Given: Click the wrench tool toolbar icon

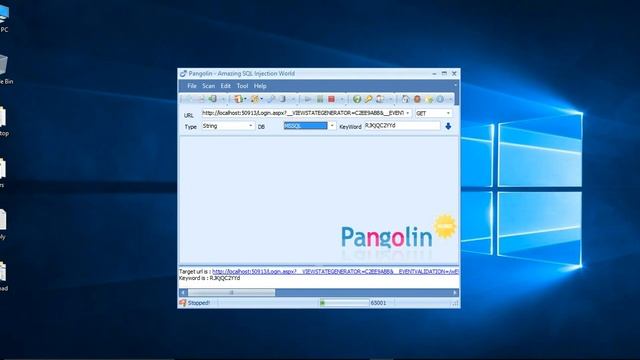Looking at the screenshot, I should (x=271, y=99).
